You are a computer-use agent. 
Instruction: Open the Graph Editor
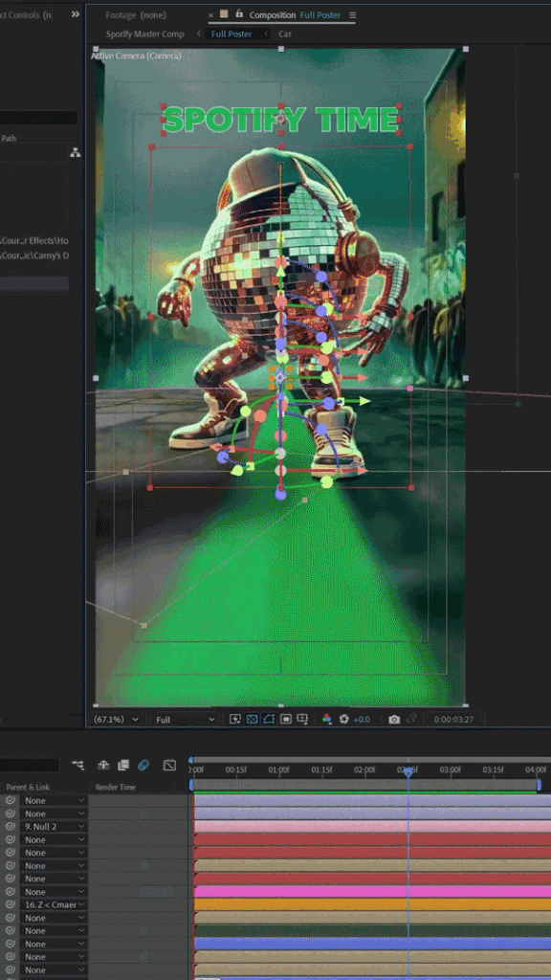pyautogui.click(x=170, y=765)
